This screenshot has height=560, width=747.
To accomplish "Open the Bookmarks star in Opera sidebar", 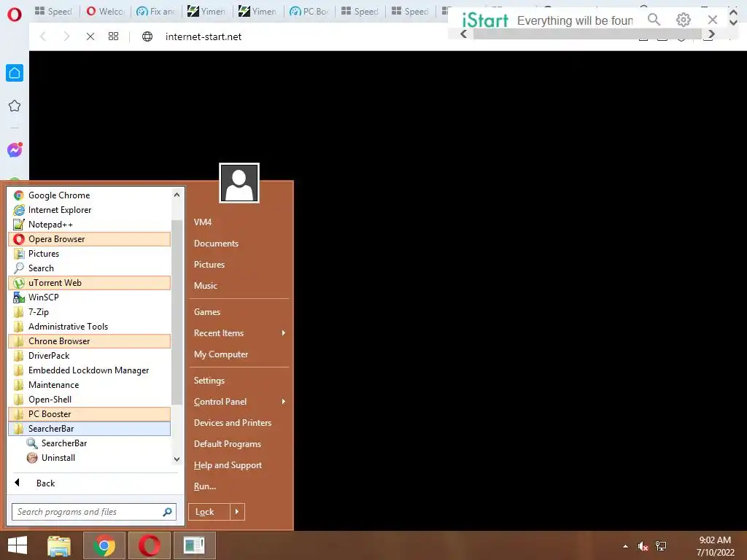I will tap(15, 106).
